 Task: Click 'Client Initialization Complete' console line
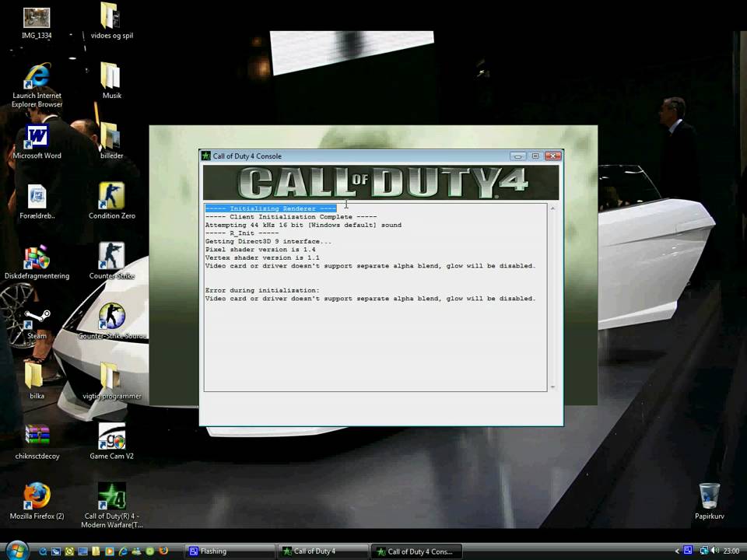point(290,217)
